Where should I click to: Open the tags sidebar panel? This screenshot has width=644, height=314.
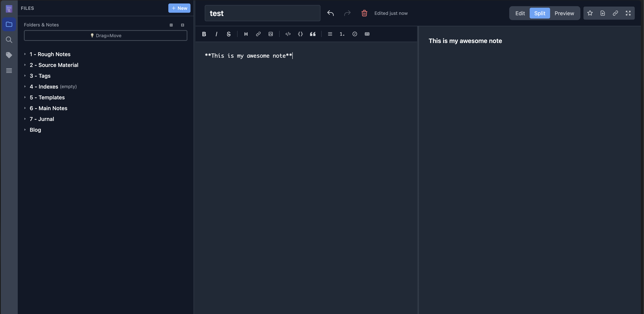tap(9, 55)
